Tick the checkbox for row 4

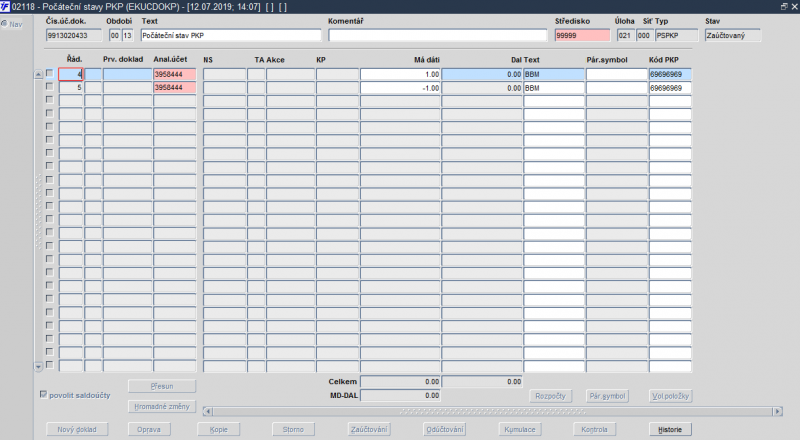click(x=49, y=74)
